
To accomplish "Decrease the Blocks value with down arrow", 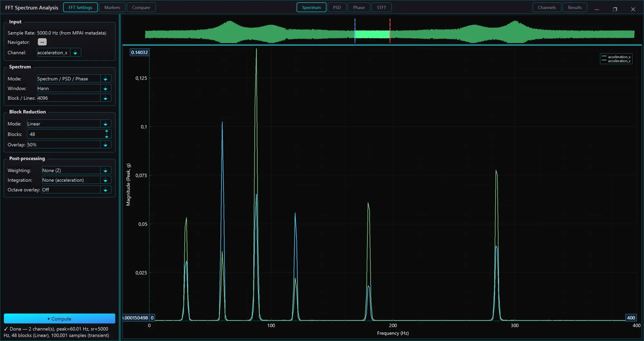I will click(107, 137).
